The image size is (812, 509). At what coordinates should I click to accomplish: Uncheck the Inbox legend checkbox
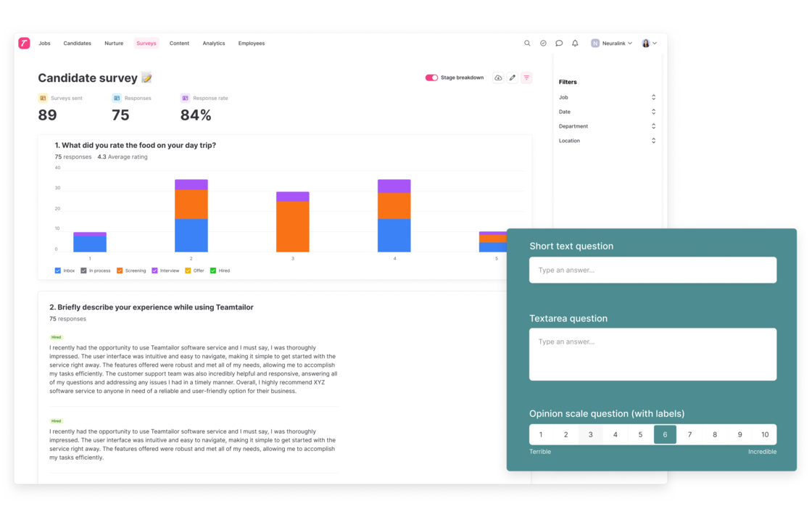[57, 270]
